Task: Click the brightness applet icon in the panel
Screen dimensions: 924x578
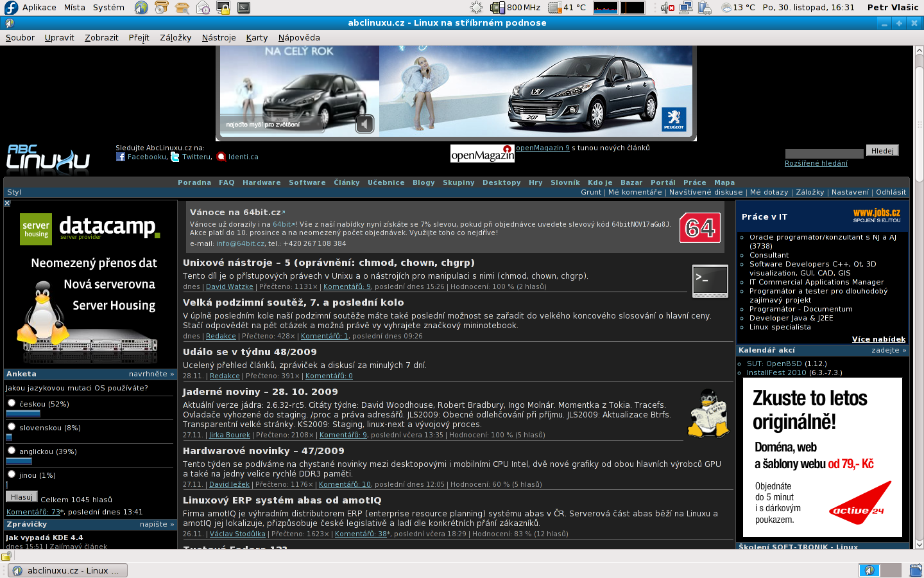Action: tap(476, 8)
